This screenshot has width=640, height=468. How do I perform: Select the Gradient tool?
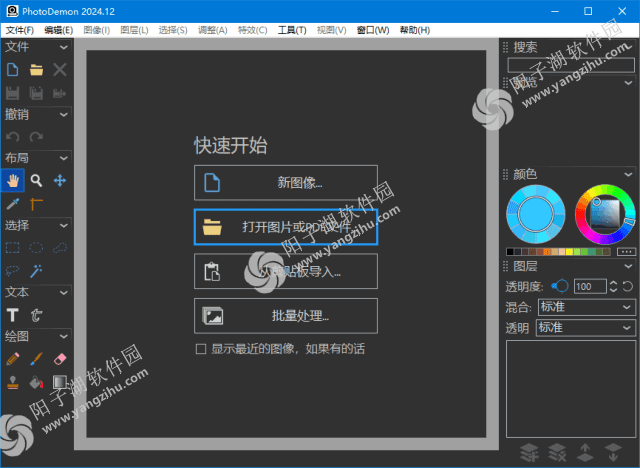click(x=60, y=382)
